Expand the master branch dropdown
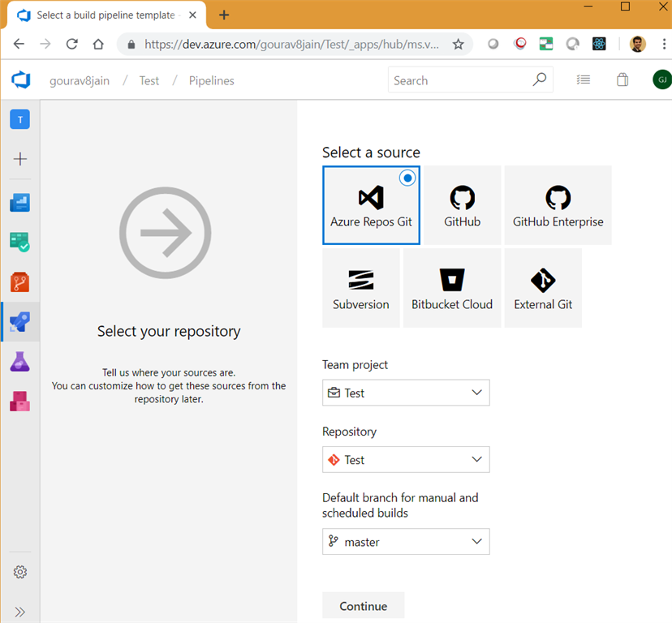 406,542
